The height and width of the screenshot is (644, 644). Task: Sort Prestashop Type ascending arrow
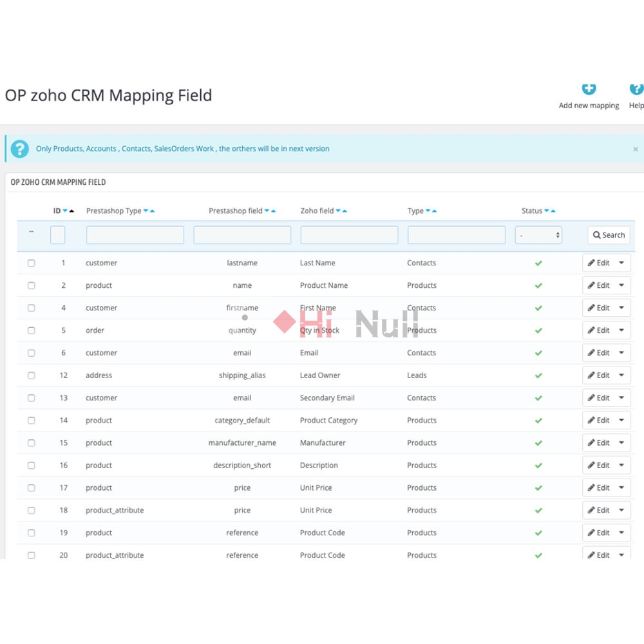(x=152, y=211)
